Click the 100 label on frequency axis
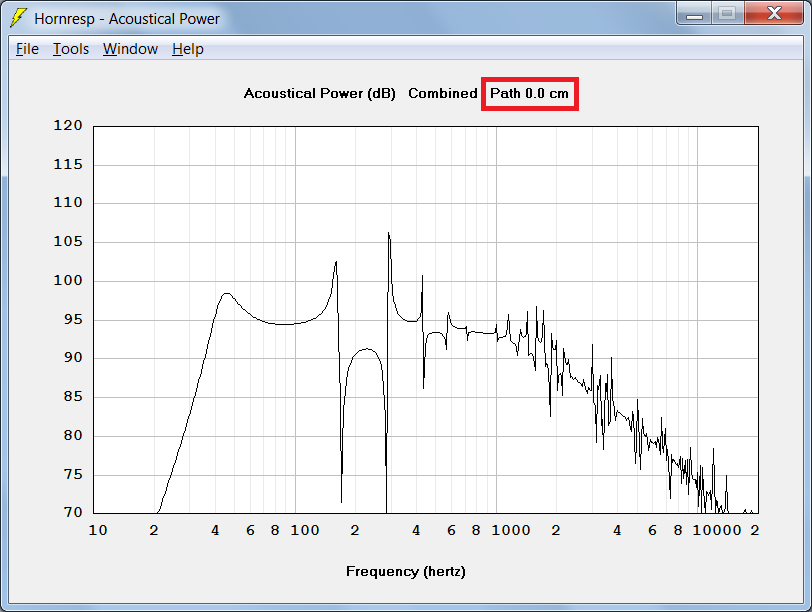Image resolution: width=812 pixels, height=612 pixels. coord(305,531)
